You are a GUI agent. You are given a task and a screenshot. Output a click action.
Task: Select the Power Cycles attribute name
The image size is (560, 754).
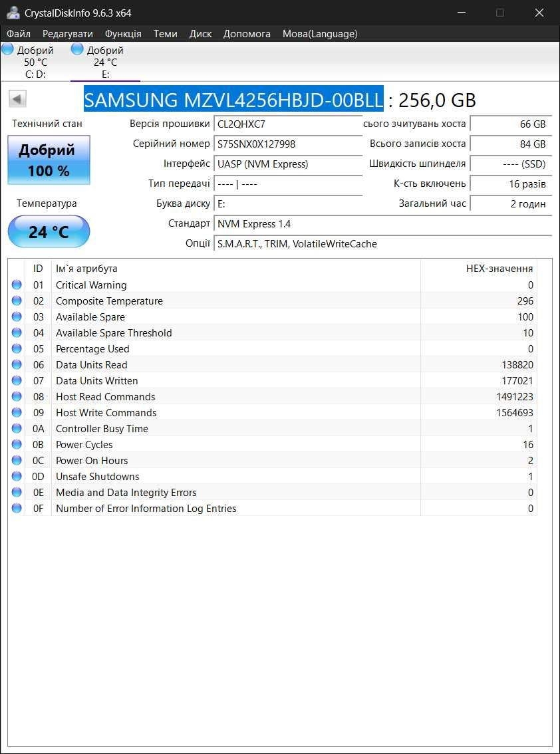[x=84, y=444]
